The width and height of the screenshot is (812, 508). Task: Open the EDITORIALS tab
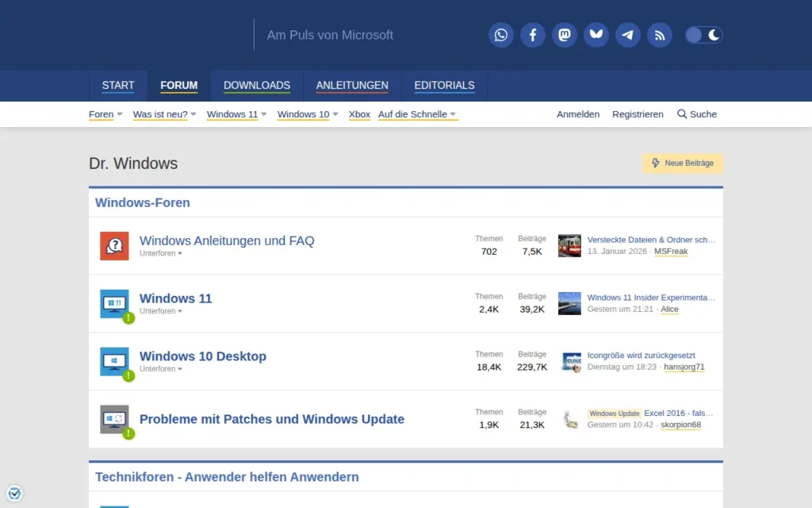coord(444,86)
